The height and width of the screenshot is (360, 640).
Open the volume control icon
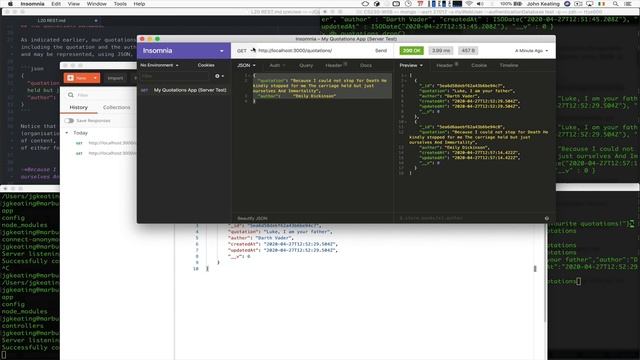[480, 4]
